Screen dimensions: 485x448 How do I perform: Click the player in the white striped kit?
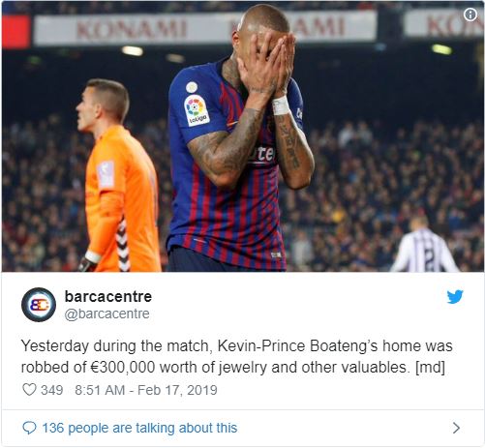[424, 245]
